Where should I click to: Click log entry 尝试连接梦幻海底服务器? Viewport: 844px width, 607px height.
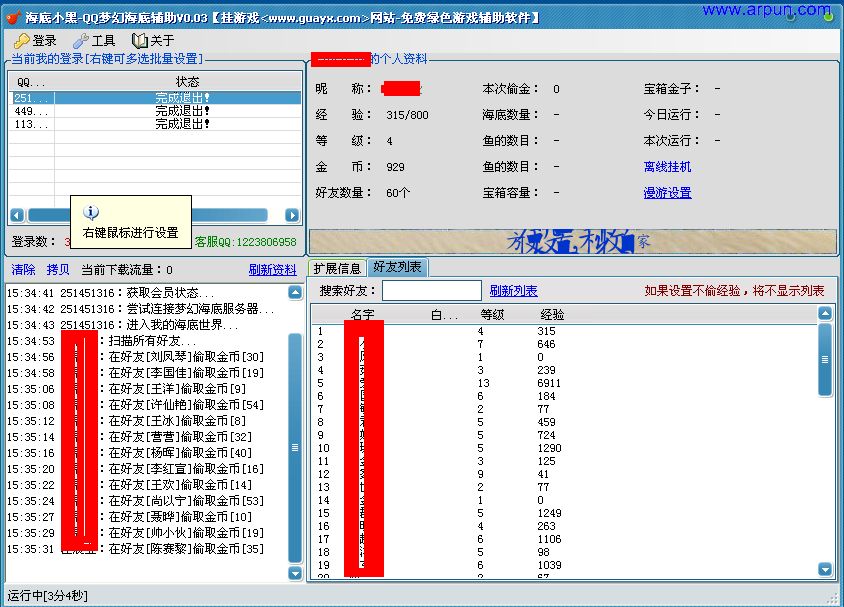(x=200, y=309)
